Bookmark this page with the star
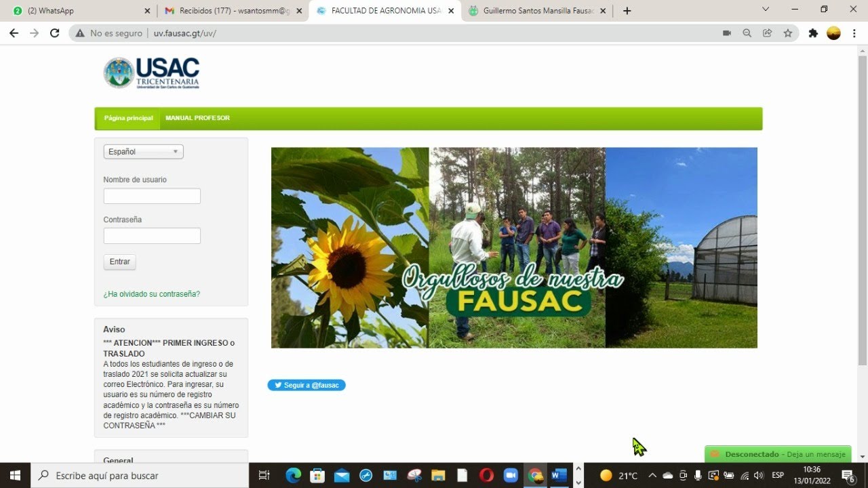Viewport: 868px width, 488px height. point(788,33)
